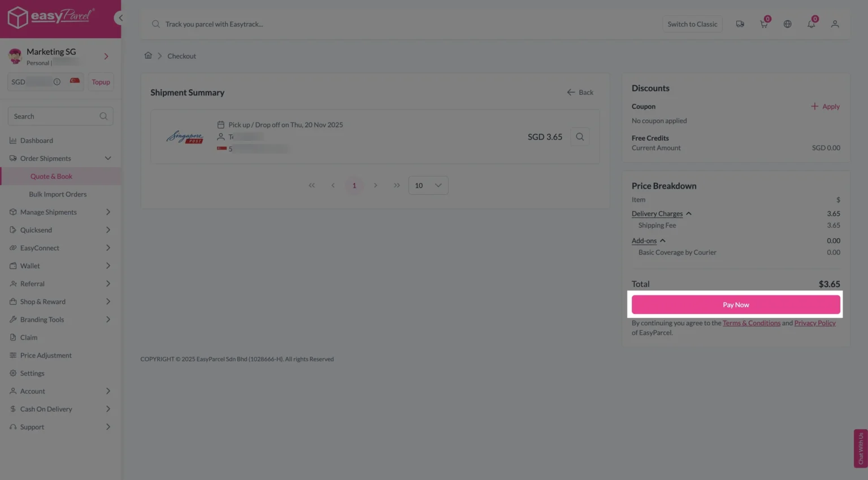Open the notifications bell
868x480 pixels.
click(811, 24)
